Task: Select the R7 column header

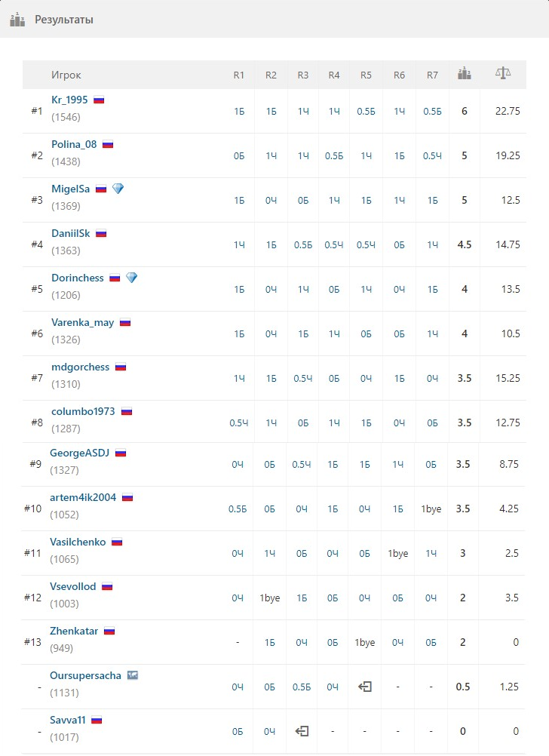Action: [x=432, y=75]
